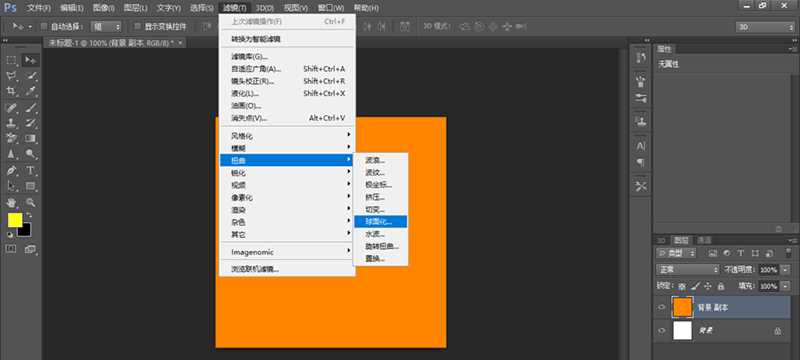
Task: Choose 球面化 from distort submenu
Action: [x=380, y=222]
